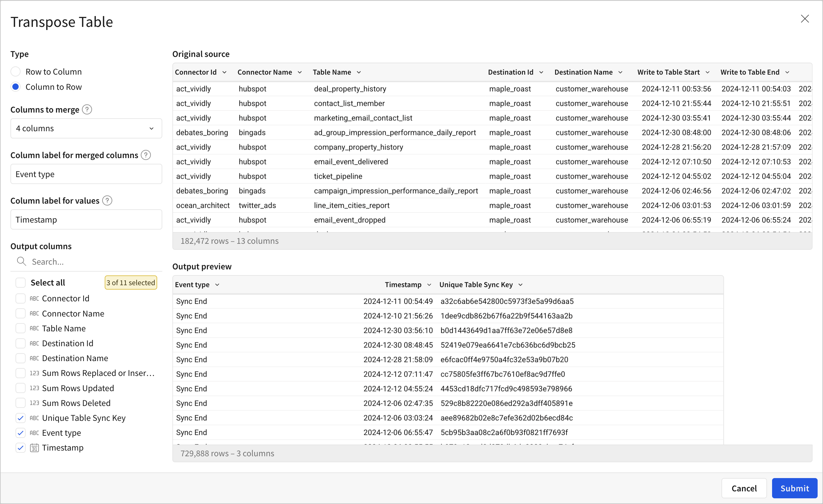Check the Select all checkbox
The image size is (823, 504).
coord(21,283)
